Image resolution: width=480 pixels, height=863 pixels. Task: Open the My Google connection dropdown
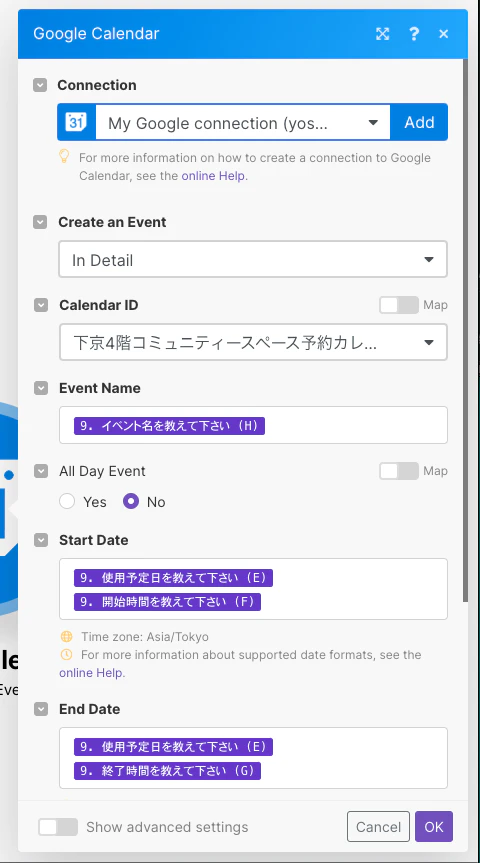click(243, 122)
